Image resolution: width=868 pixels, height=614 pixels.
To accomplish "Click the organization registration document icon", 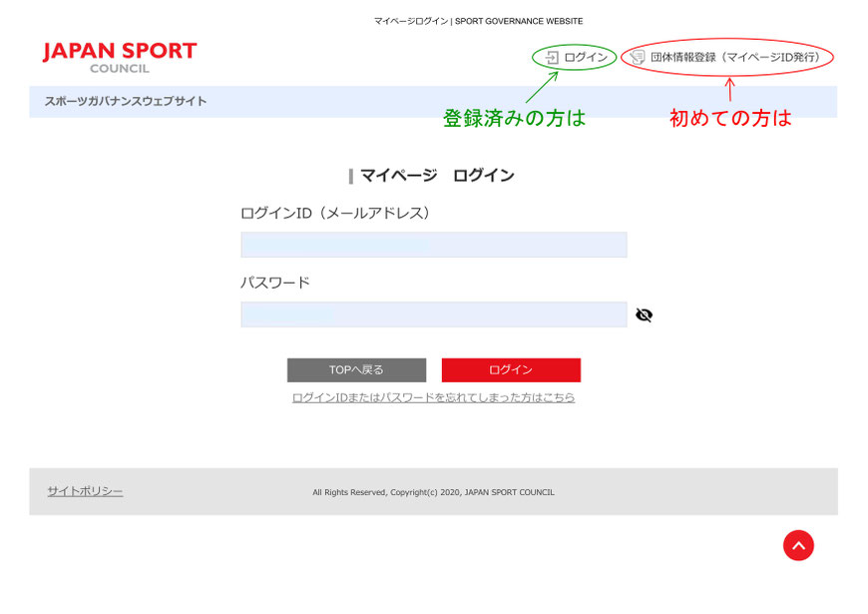I will (x=638, y=57).
